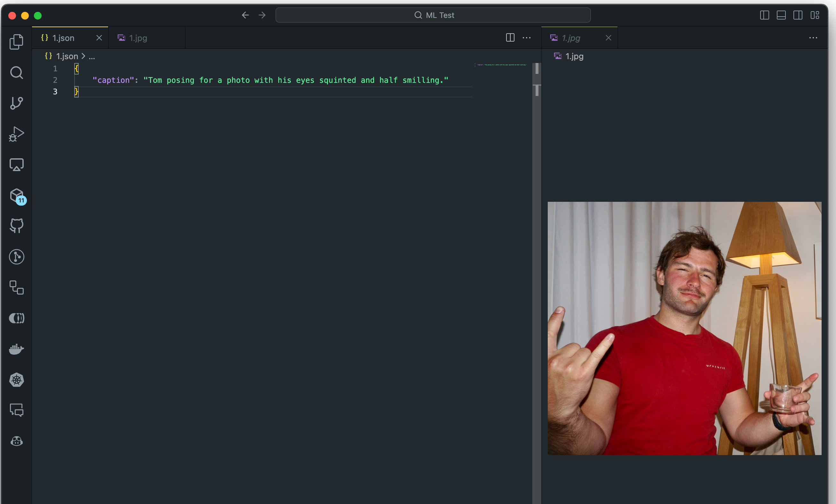836x504 pixels.
Task: Toggle the primary side bar layout button
Action: point(764,15)
